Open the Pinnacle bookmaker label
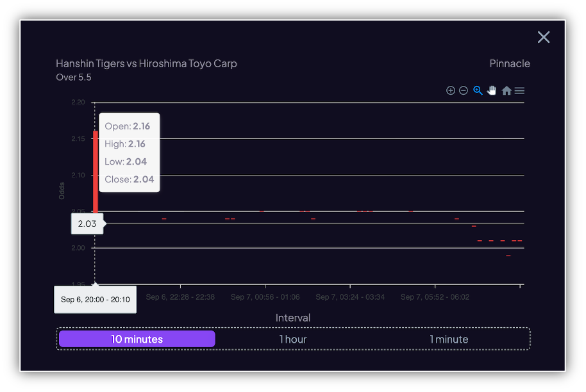This screenshot has height=392, width=586. pyautogui.click(x=510, y=63)
